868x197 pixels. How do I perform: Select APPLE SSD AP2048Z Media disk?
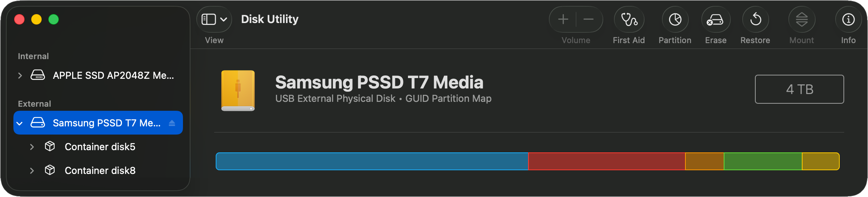click(113, 75)
